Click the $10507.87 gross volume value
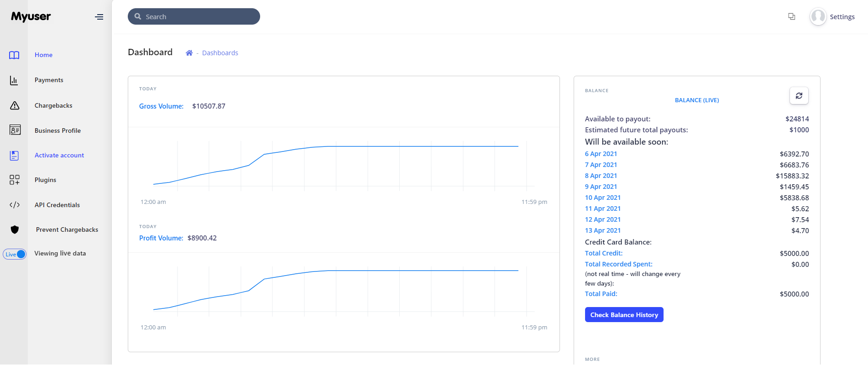 pyautogui.click(x=209, y=106)
